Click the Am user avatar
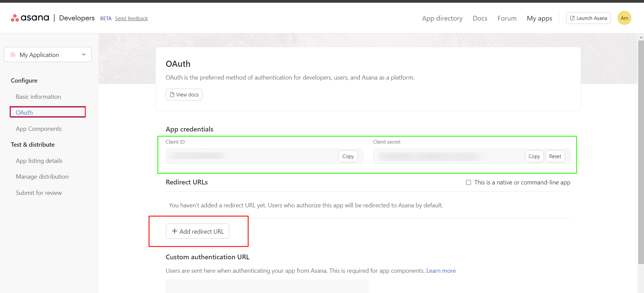This screenshot has width=644, height=293. tap(624, 18)
